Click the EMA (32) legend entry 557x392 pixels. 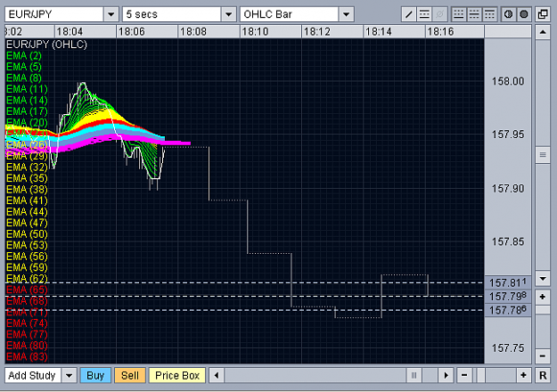27,167
